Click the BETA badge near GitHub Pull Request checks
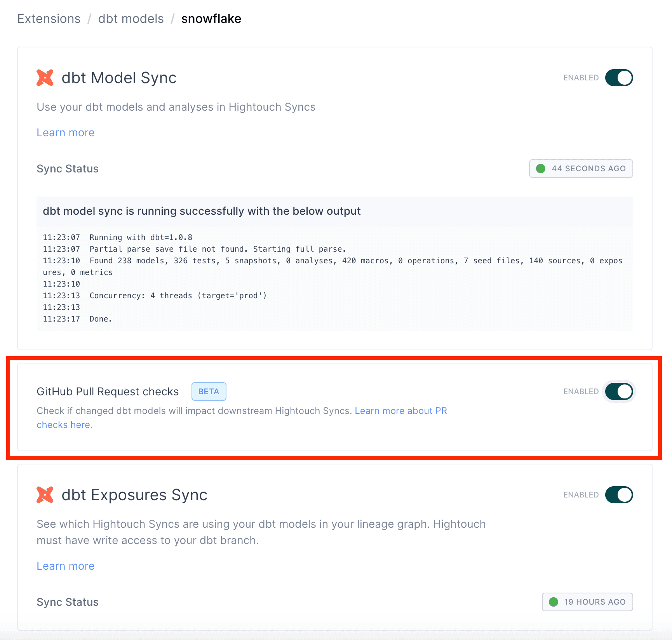 click(x=209, y=391)
